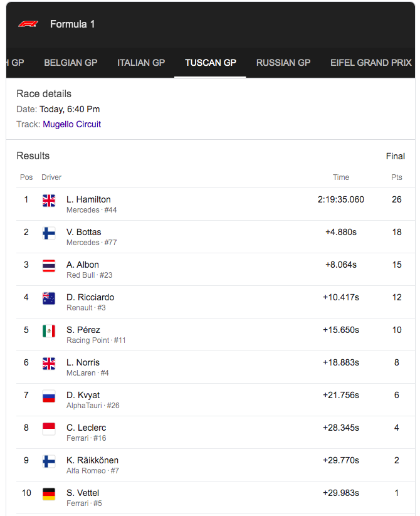Screen dimensions: 420x516
Task: Select the Tuscan GP tab
Action: pos(210,63)
